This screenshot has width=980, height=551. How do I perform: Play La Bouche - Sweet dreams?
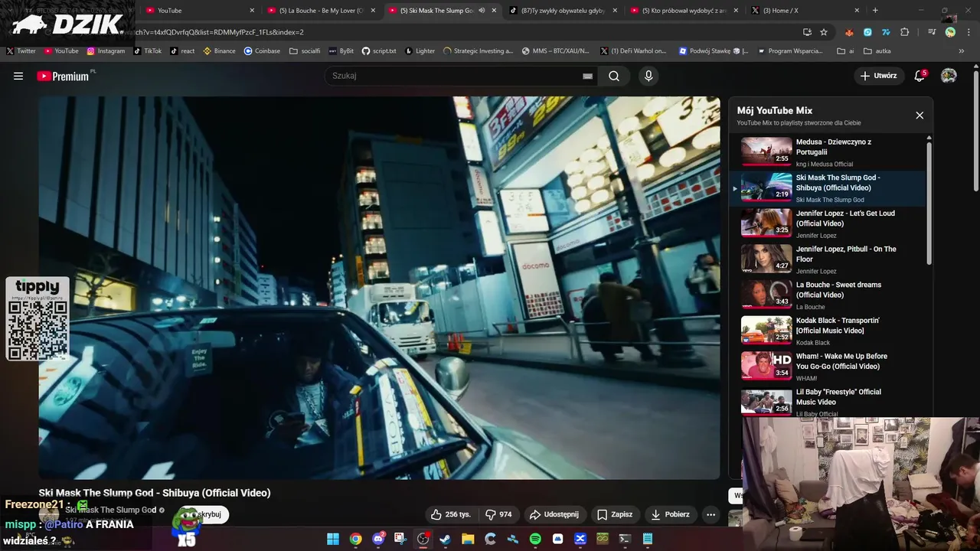click(829, 295)
